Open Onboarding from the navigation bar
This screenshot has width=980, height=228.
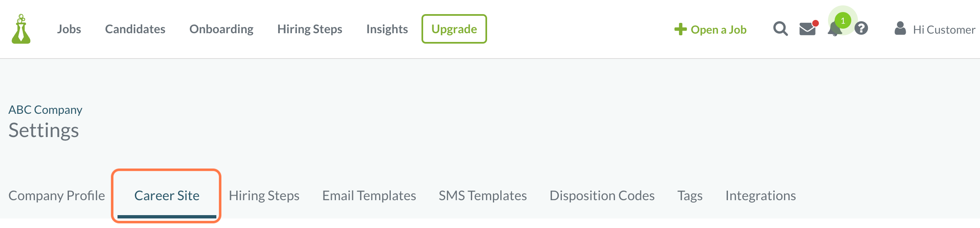tap(221, 29)
